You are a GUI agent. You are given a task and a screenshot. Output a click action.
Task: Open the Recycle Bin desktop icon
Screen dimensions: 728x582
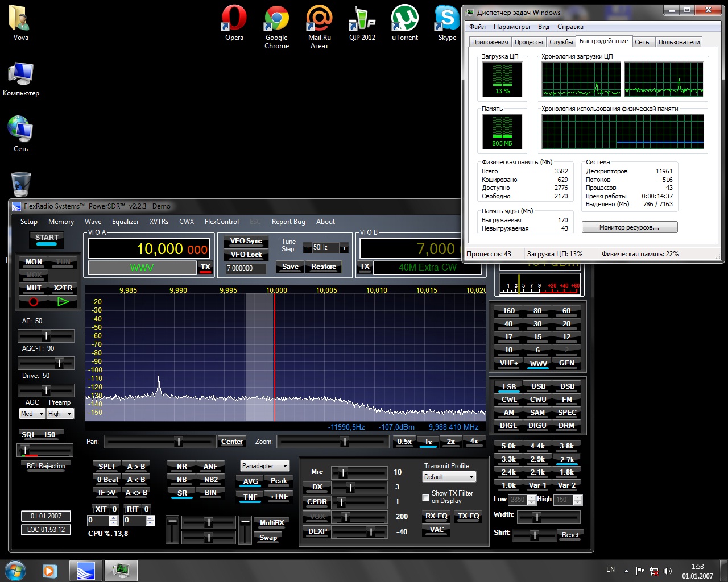(x=21, y=185)
